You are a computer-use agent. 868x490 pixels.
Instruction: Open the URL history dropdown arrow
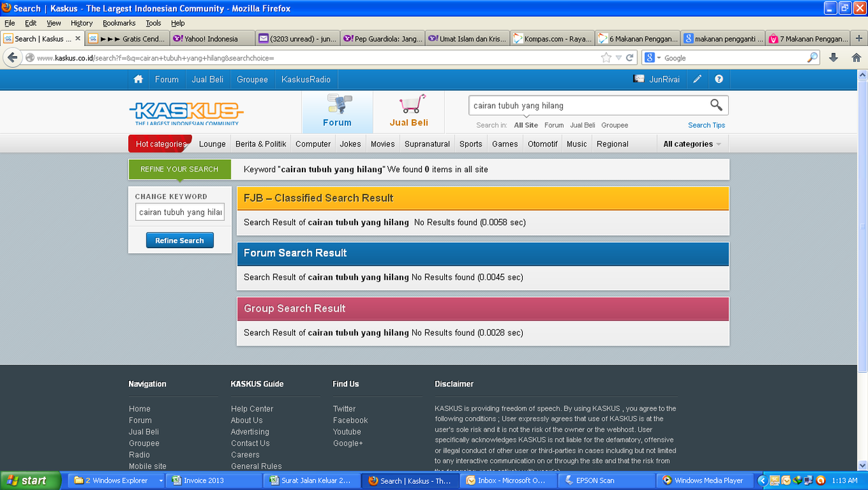pyautogui.click(x=618, y=58)
